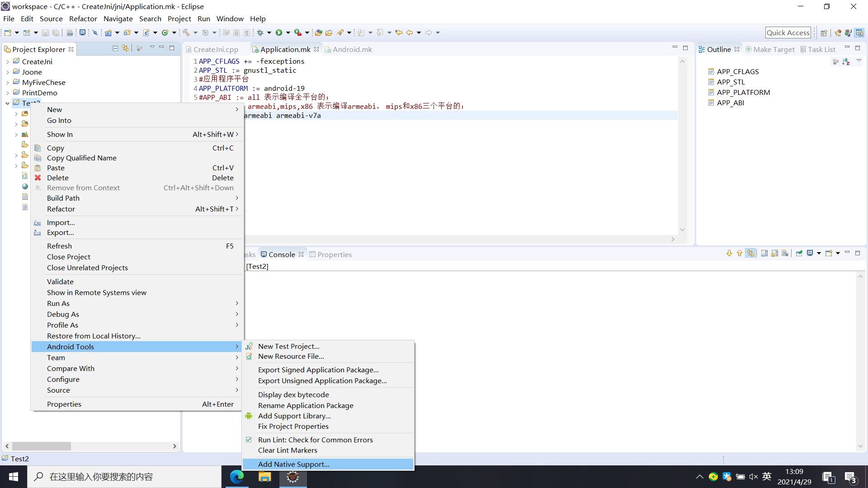Collapse the Test2 project tree
Image resolution: width=868 pixels, height=488 pixels.
click(7, 103)
